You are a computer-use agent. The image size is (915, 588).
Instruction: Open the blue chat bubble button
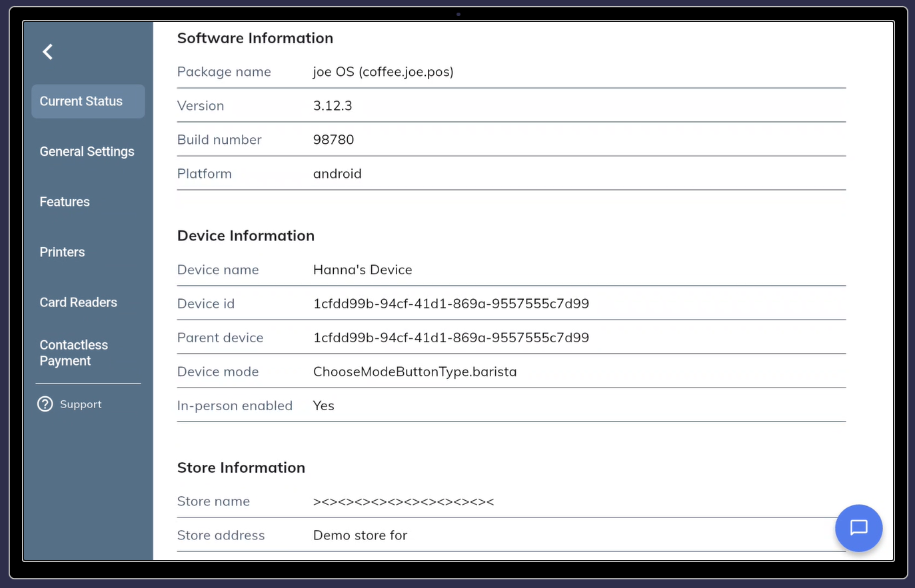pyautogui.click(x=858, y=528)
